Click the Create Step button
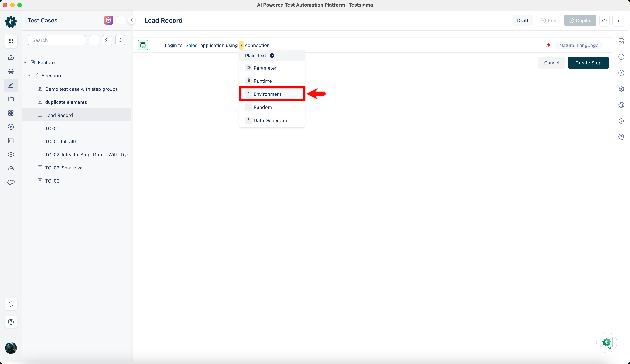The image size is (630, 364). pyautogui.click(x=588, y=63)
